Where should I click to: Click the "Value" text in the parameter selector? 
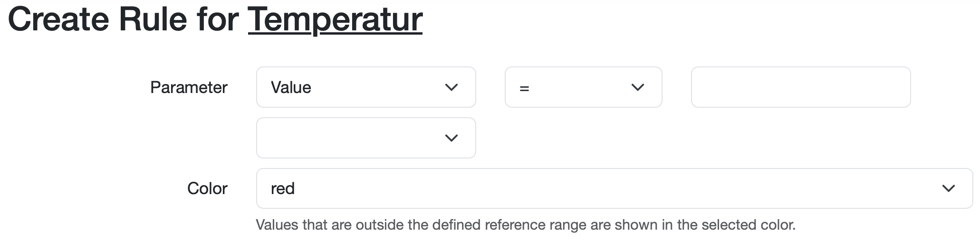click(x=291, y=87)
